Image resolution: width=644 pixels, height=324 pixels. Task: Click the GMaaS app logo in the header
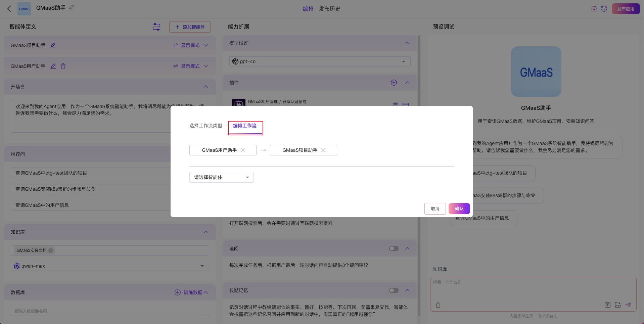pyautogui.click(x=24, y=9)
